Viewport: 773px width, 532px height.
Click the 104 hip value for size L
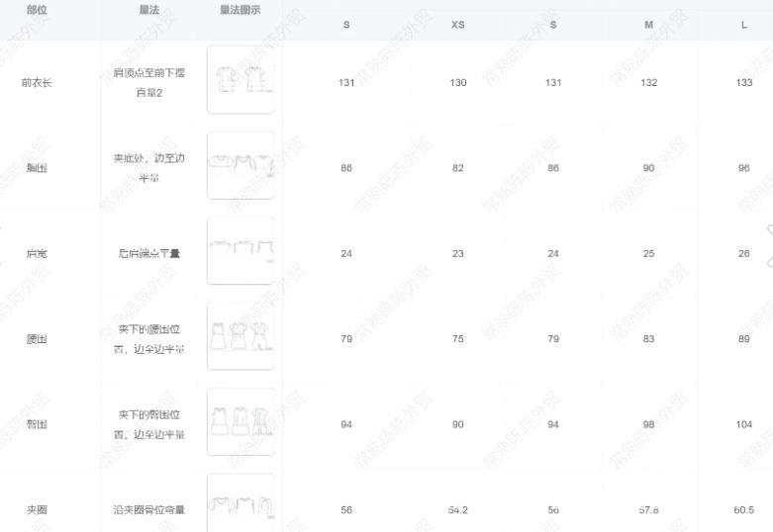click(x=743, y=424)
